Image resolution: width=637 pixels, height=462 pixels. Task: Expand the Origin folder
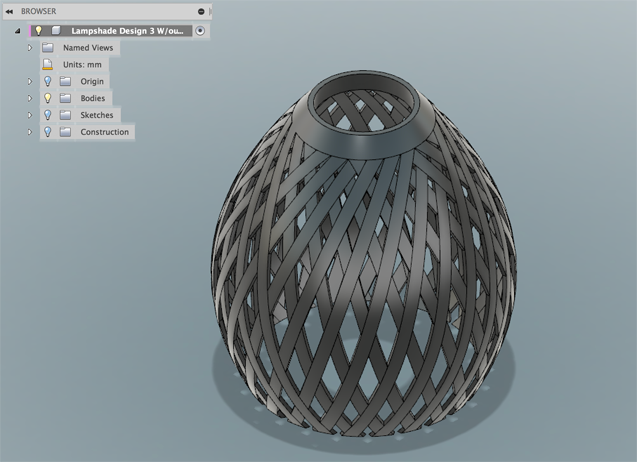pos(30,81)
